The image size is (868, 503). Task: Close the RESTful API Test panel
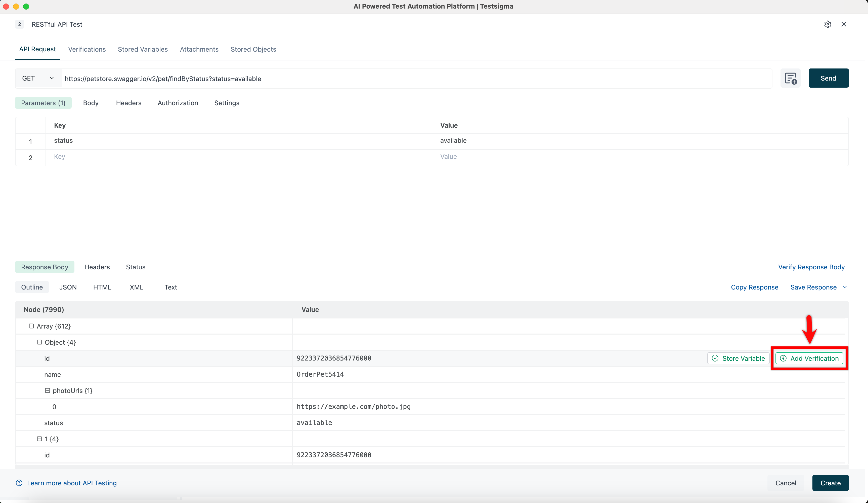[x=844, y=24]
